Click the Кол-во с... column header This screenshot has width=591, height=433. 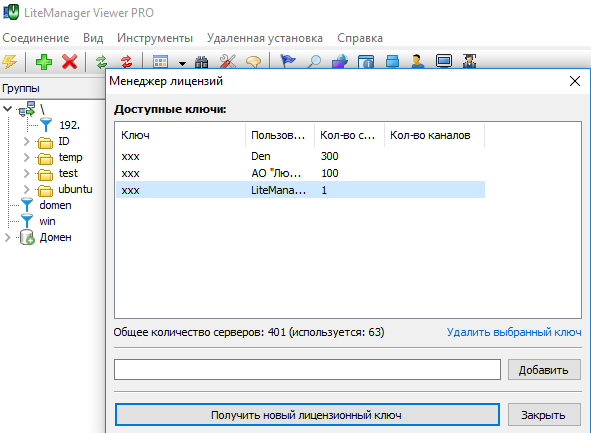[349, 135]
